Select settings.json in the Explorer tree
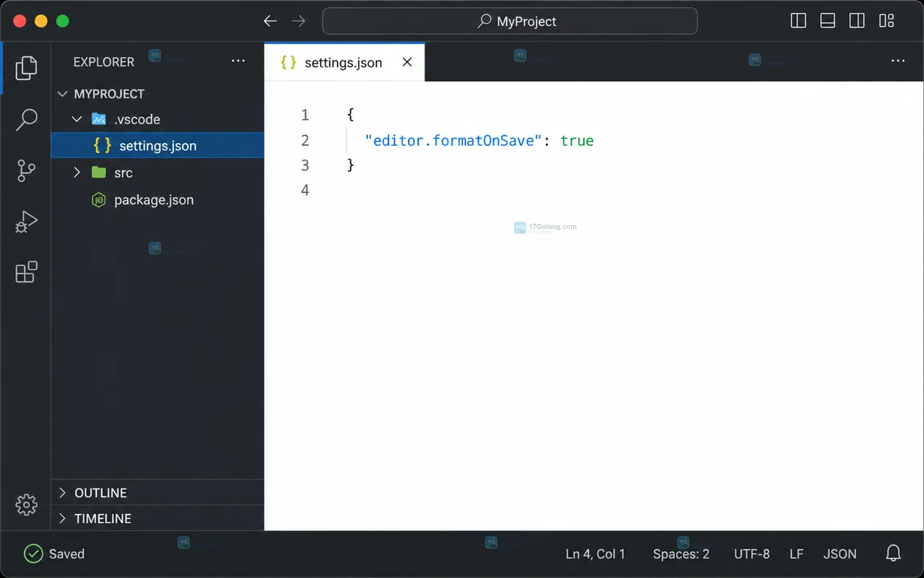Image resolution: width=924 pixels, height=578 pixels. tap(157, 145)
